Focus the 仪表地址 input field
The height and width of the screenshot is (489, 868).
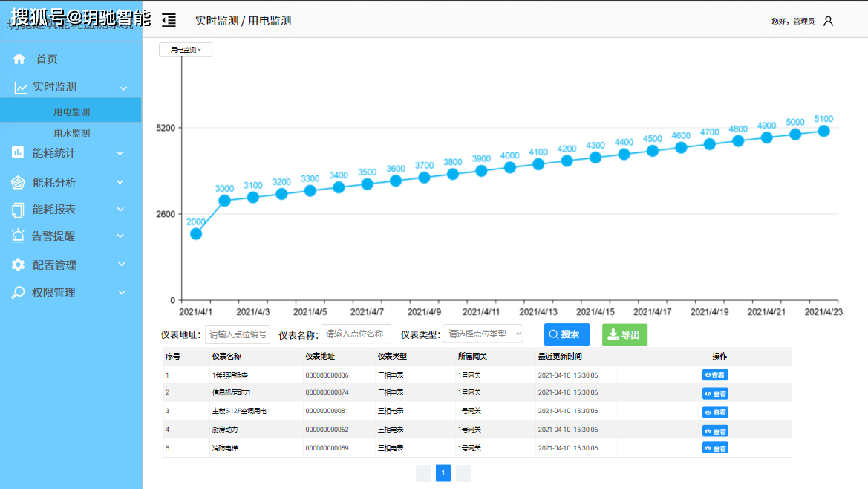pos(238,334)
